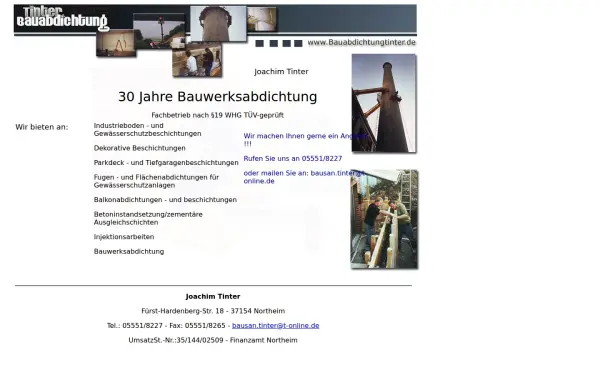Click the bold Joachim Tinter footer name
The image size is (600, 375).
(213, 297)
